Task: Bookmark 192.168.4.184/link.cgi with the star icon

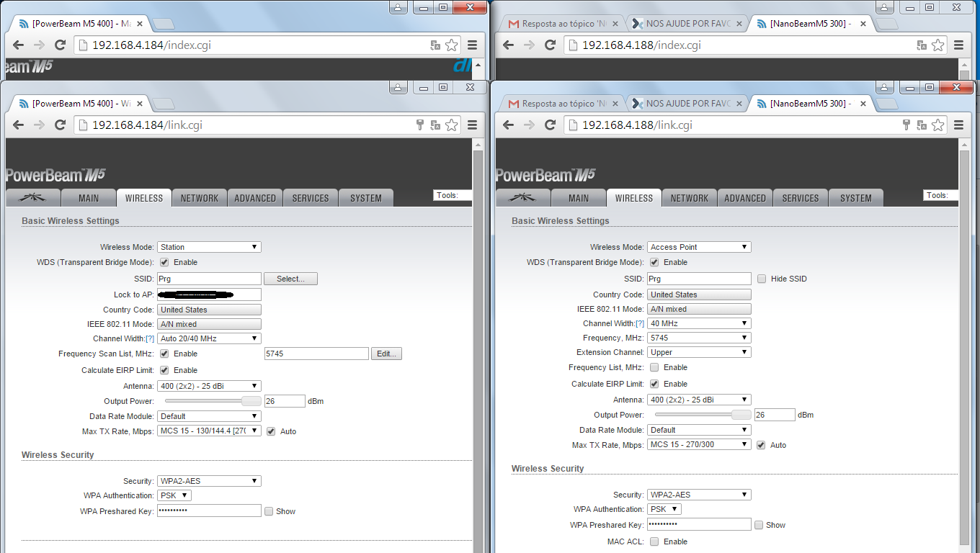Action: click(x=451, y=125)
